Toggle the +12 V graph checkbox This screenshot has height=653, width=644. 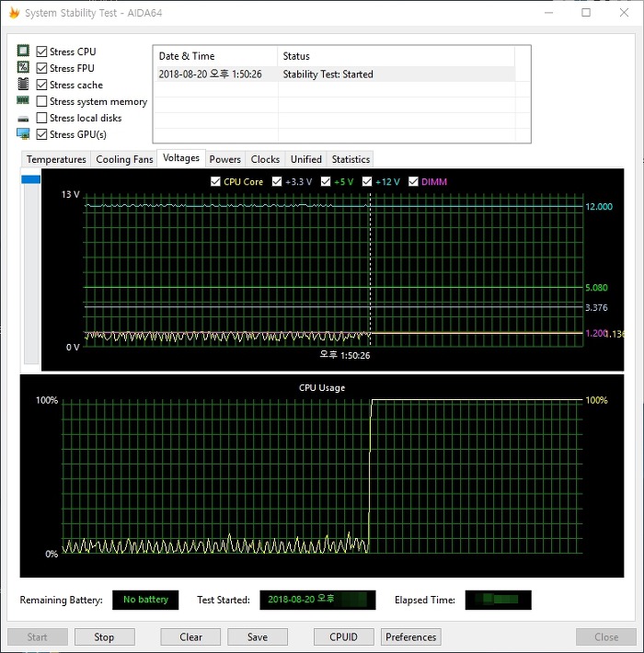click(367, 181)
